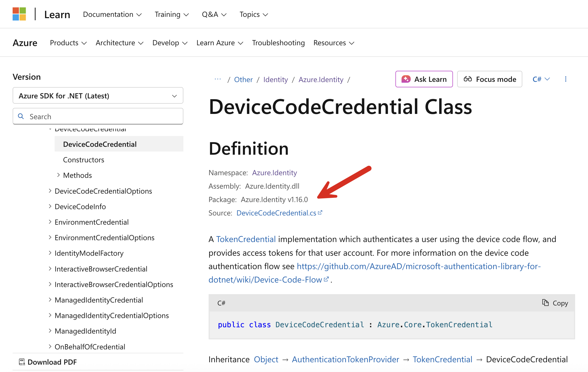Expand the Methods tree node
The image size is (588, 372).
[58, 175]
